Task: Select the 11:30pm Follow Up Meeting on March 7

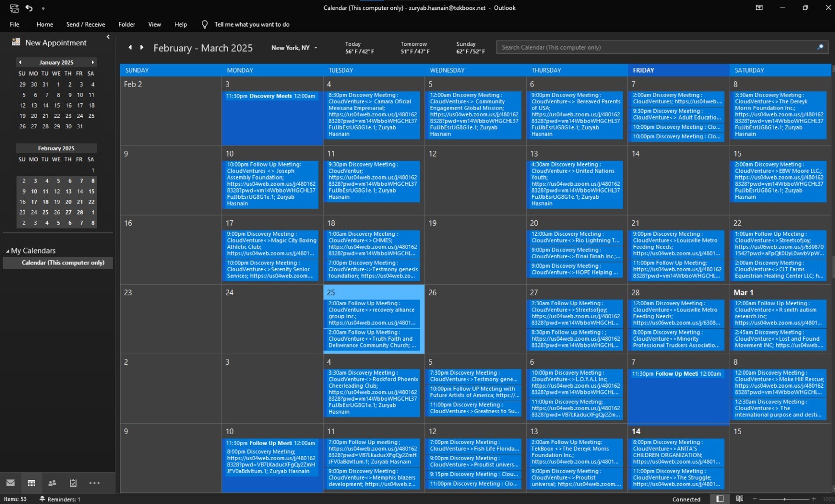Action: pyautogui.click(x=677, y=374)
